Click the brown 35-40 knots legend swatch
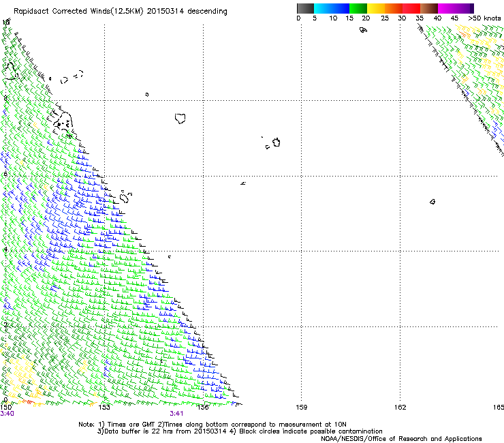The height and width of the screenshot is (443, 504). 429,8
